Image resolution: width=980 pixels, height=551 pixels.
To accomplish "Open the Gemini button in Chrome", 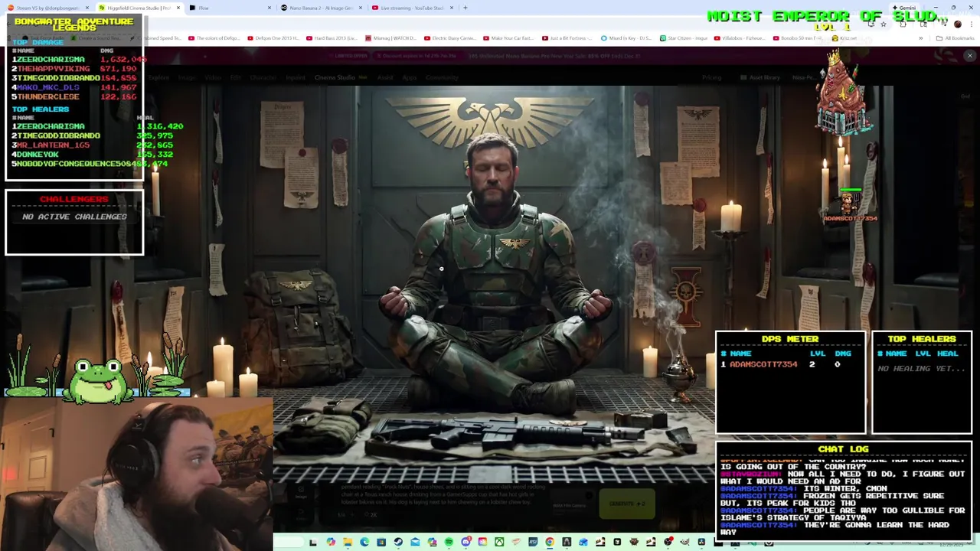I will 903,8.
